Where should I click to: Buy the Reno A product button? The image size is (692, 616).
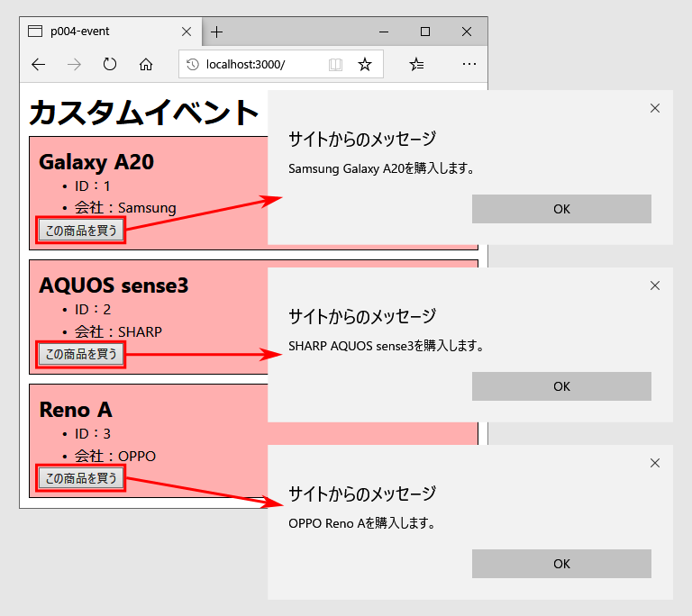(81, 478)
